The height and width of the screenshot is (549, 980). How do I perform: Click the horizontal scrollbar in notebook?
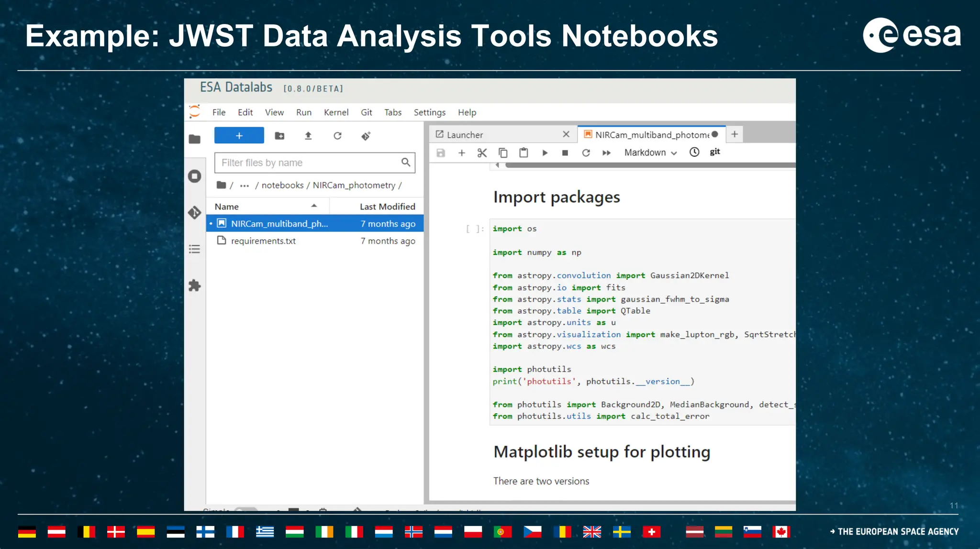[x=651, y=165]
